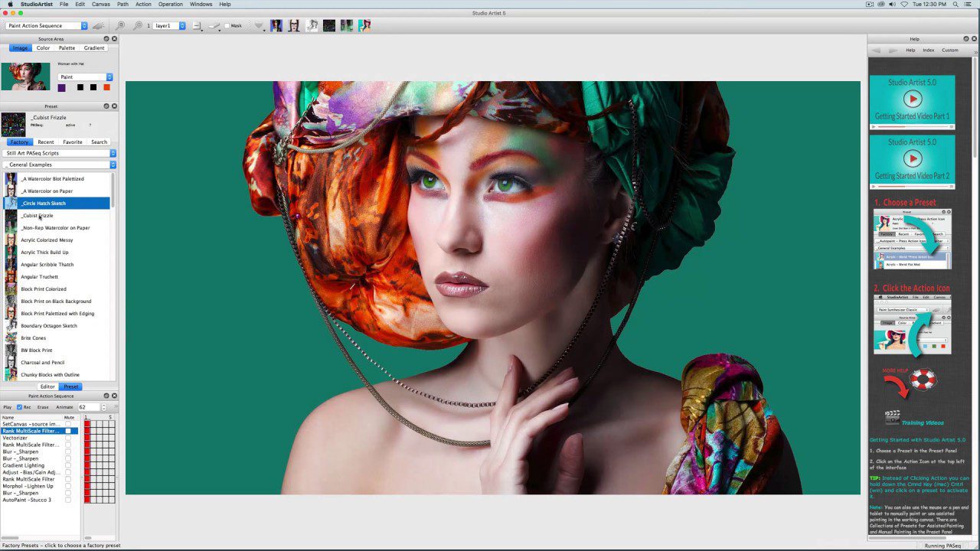Select the dark speckled favorite thumbnail in toolbar

tap(329, 26)
